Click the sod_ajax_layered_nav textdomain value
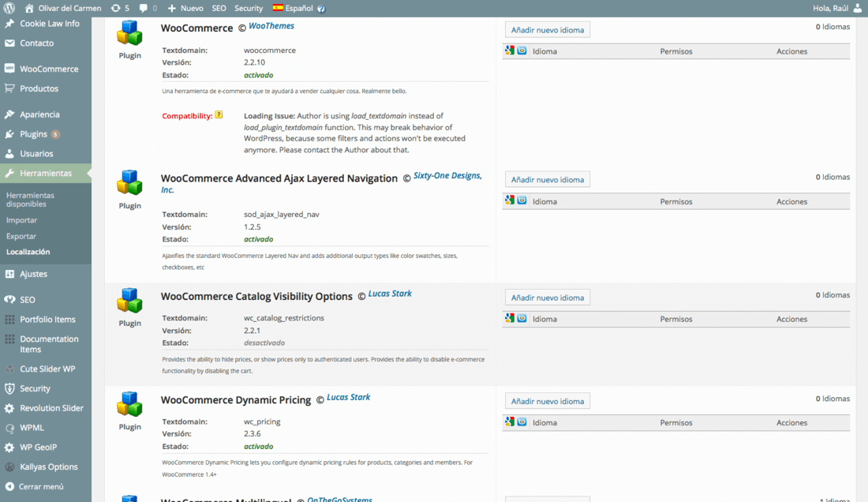 point(281,215)
